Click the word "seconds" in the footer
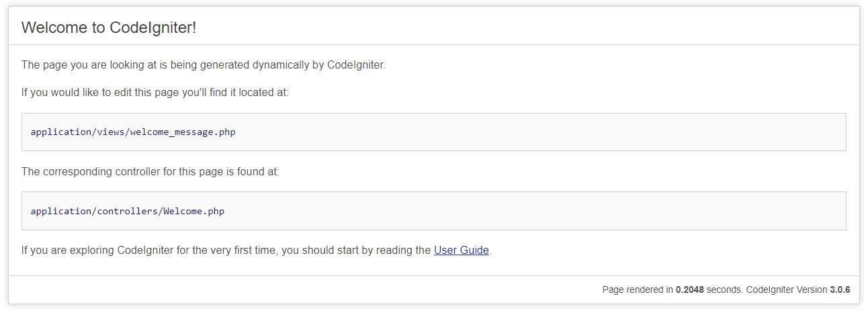This screenshot has height=313, width=868. 724,290
